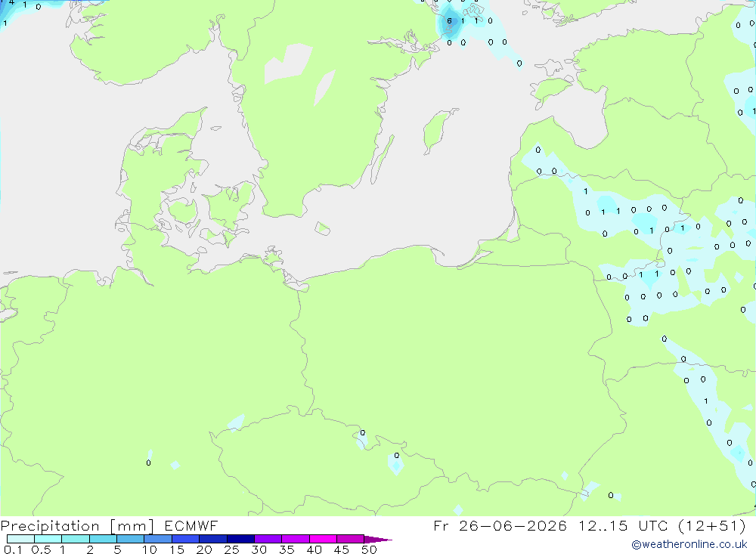
Task: Select the 5–10 mm legend color swatch
Action: 130,539
